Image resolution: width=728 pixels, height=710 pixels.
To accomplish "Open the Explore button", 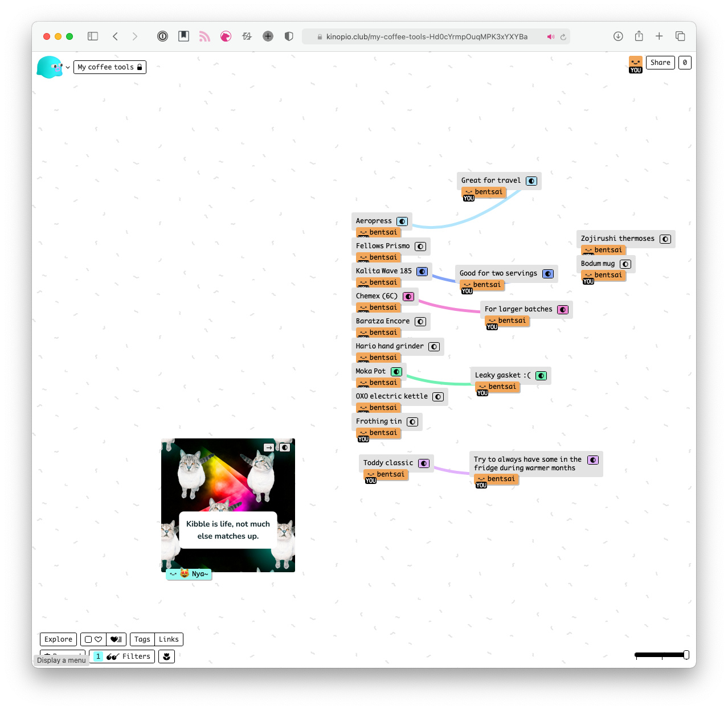I will tap(58, 639).
